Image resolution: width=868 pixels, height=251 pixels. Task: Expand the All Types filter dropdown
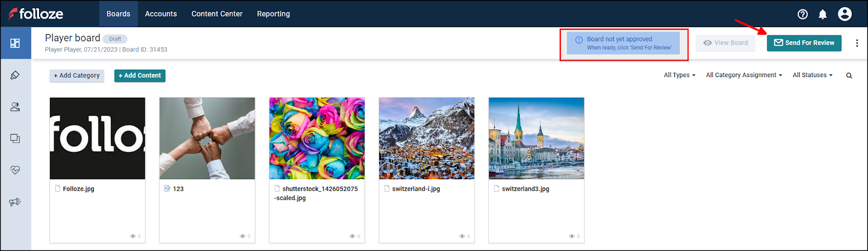point(679,75)
